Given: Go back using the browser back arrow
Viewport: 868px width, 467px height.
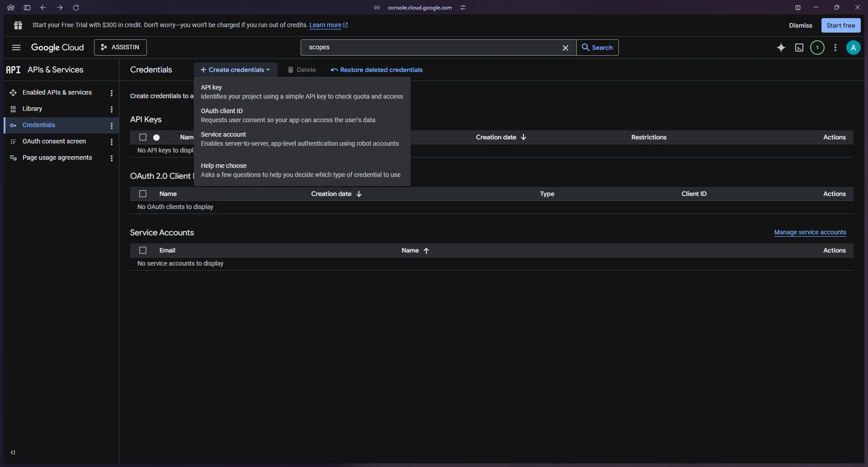Looking at the screenshot, I should tap(43, 8).
